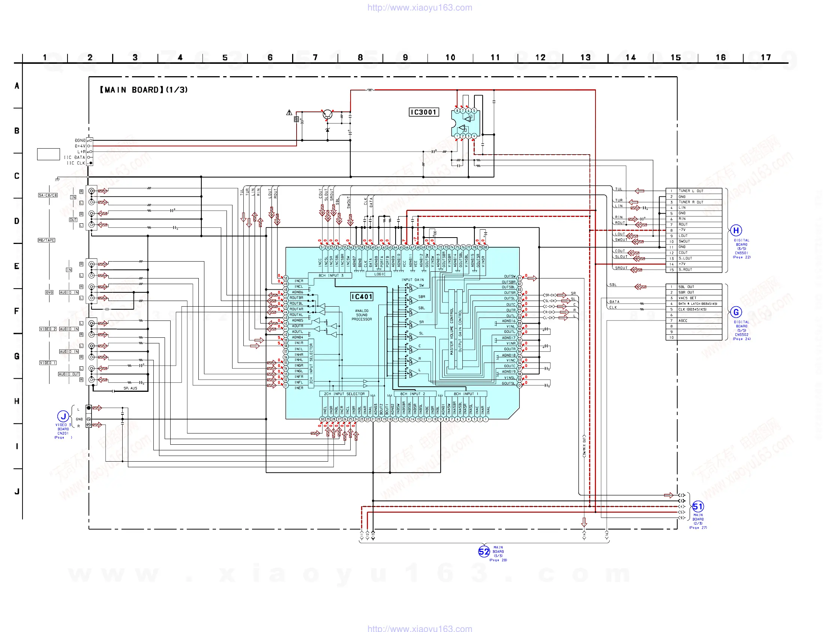This screenshot has width=840, height=632.
Task: Click the circled G digital board marker
Action: click(x=736, y=312)
